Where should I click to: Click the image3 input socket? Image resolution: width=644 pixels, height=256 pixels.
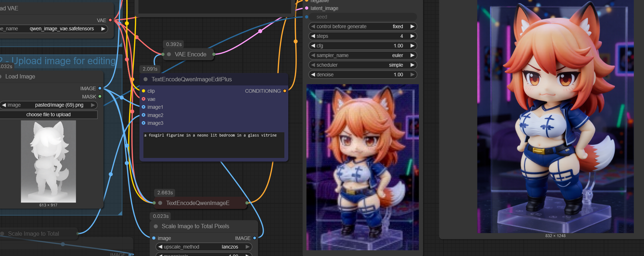pos(143,123)
